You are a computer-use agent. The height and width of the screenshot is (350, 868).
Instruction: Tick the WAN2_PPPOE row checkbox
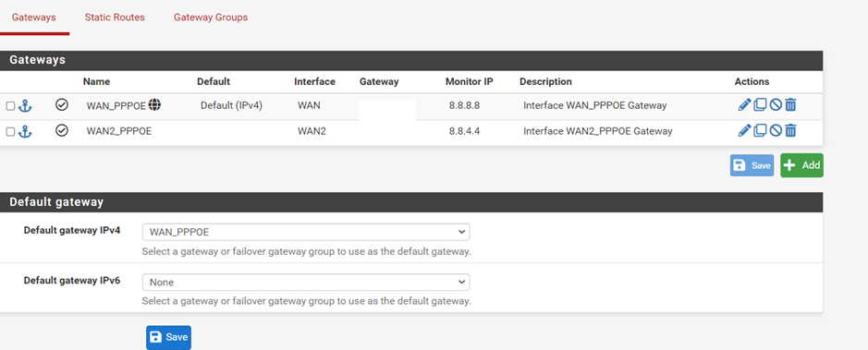coord(10,131)
